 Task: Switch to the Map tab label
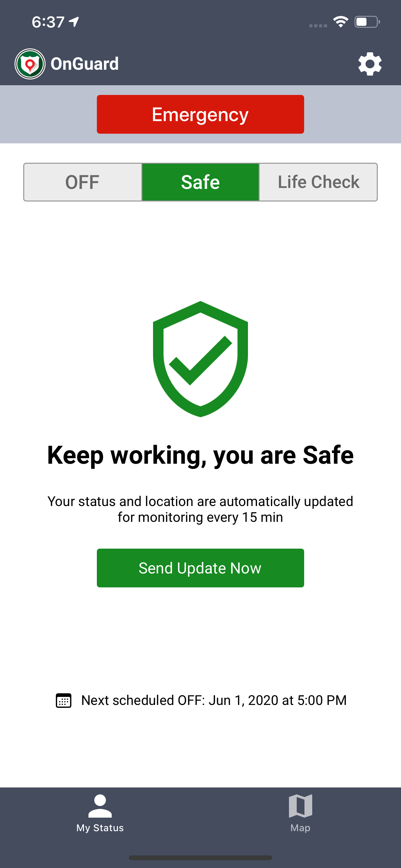pyautogui.click(x=300, y=828)
